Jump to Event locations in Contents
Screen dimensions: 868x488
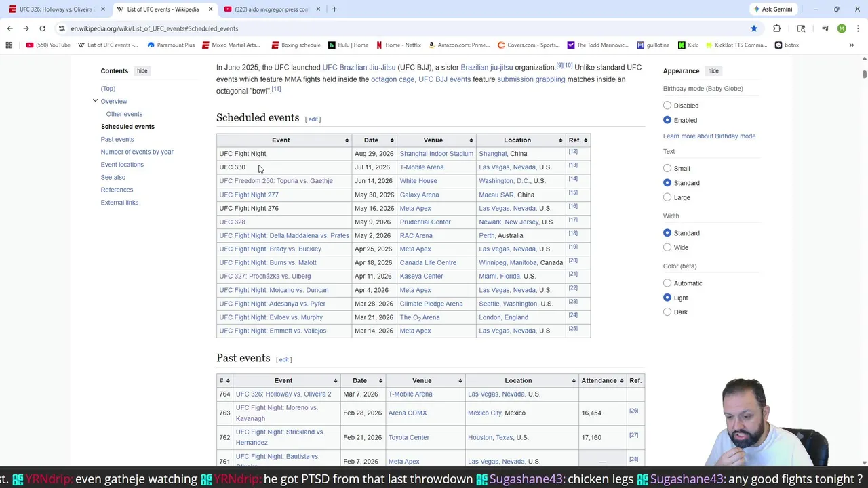(122, 165)
